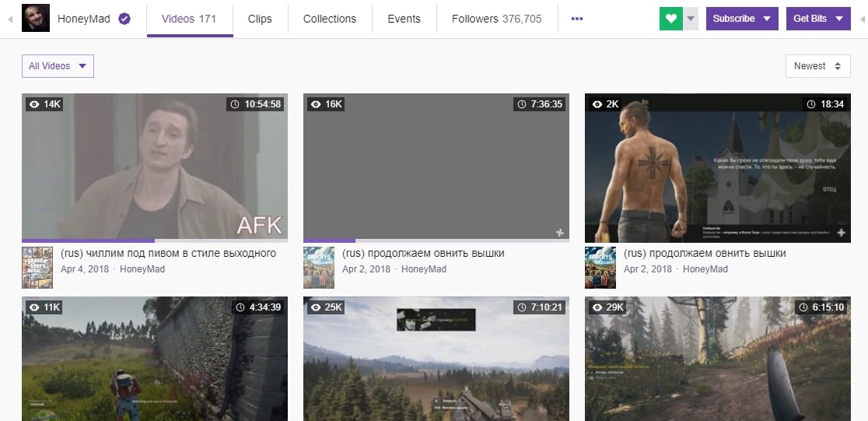868x421 pixels.
Task: Open the more options ellipsis menu
Action: point(577,19)
